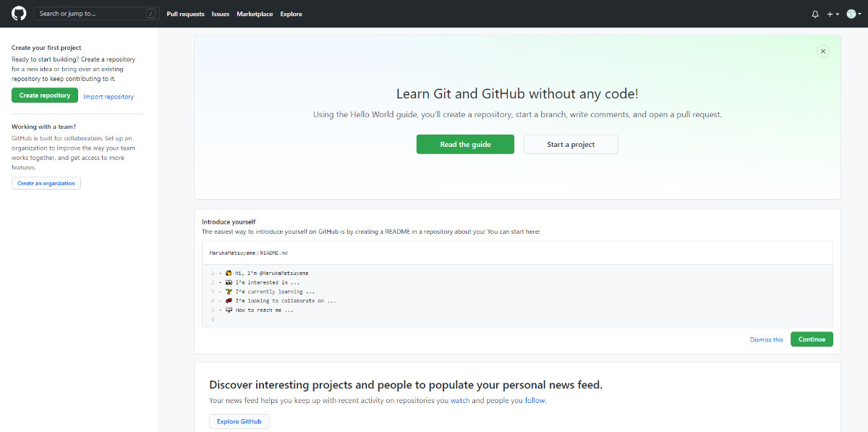
Task: Click the Create an organization button
Action: (x=46, y=183)
